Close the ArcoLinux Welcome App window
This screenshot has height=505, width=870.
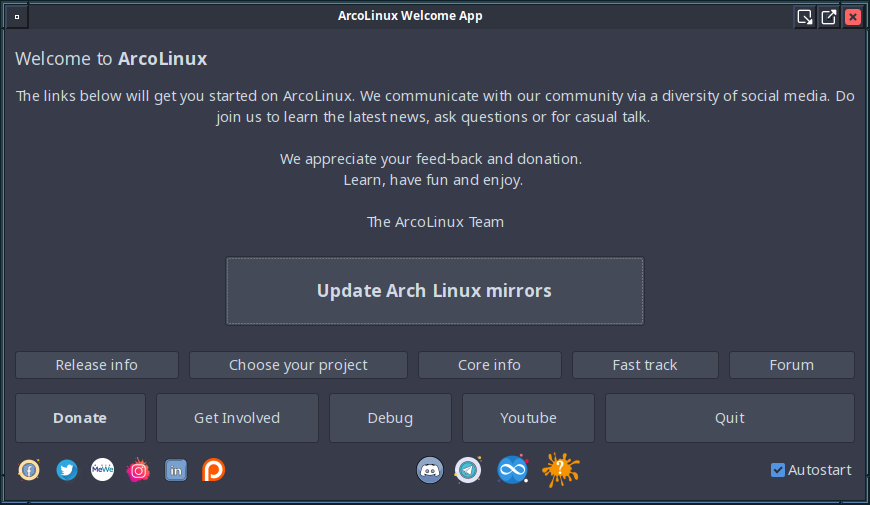(x=853, y=17)
